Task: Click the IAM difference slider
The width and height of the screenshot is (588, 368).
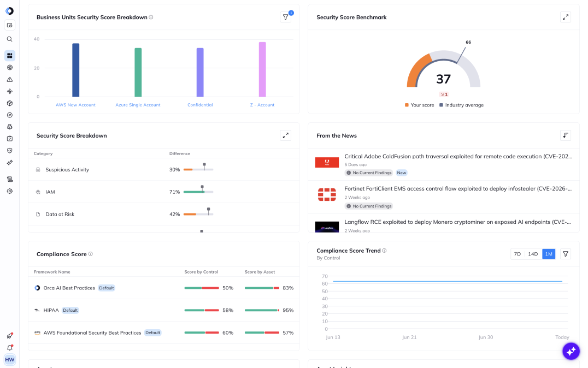Action: (x=198, y=191)
